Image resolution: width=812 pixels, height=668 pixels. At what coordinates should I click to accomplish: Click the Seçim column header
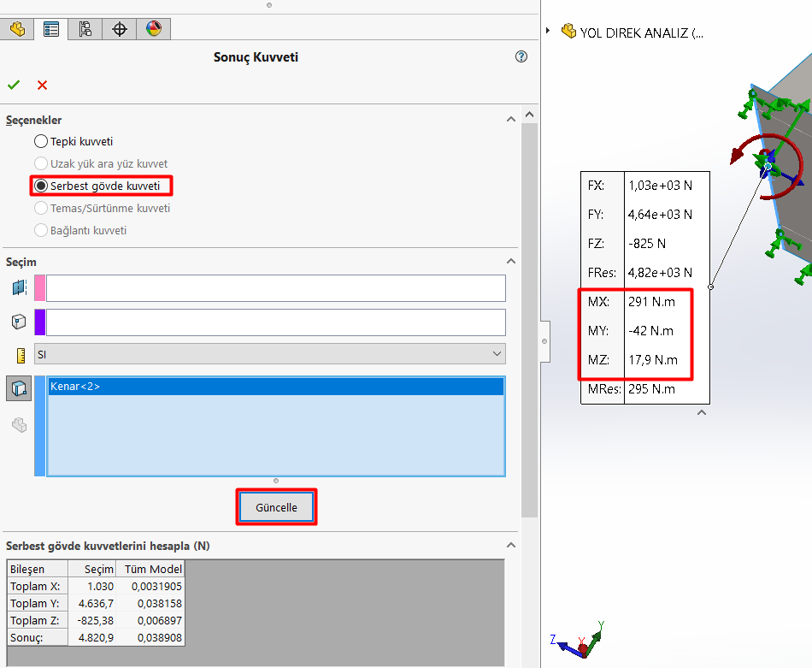click(x=91, y=569)
